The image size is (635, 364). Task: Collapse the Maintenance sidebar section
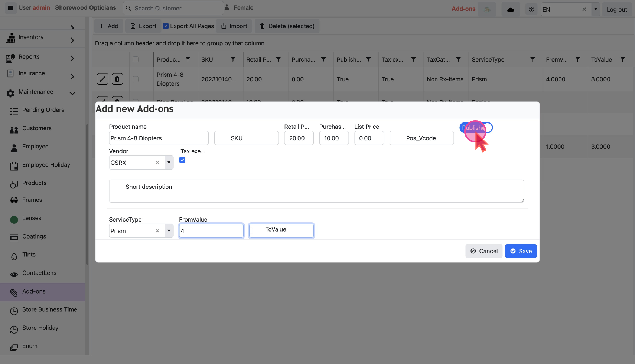72,93
